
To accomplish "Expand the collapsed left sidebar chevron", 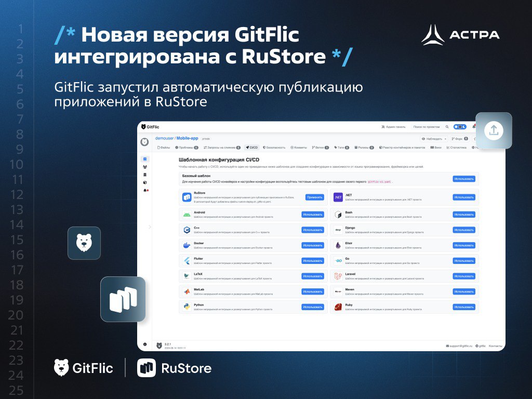I will (x=150, y=227).
